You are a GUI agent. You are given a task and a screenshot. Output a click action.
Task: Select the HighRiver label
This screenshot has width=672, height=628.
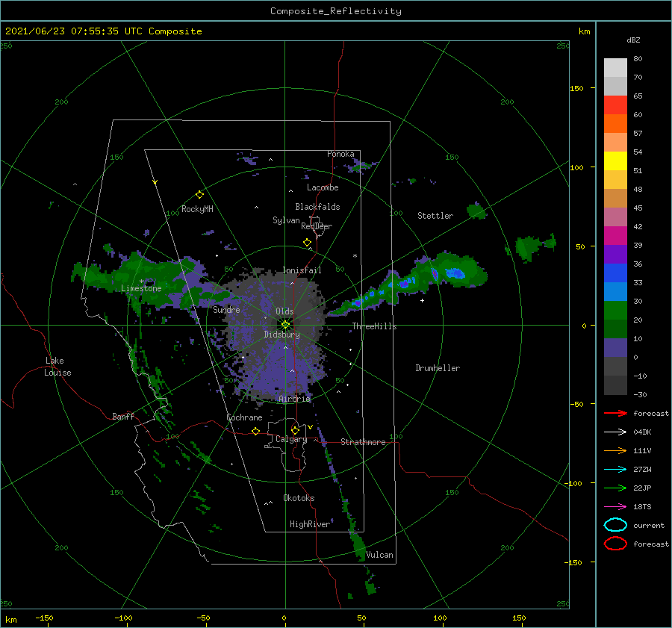[x=310, y=524]
